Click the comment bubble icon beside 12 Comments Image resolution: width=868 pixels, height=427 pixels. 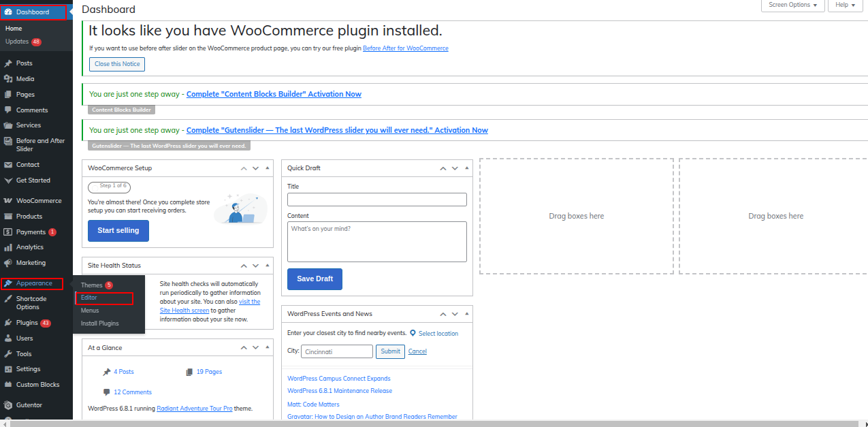[106, 392]
